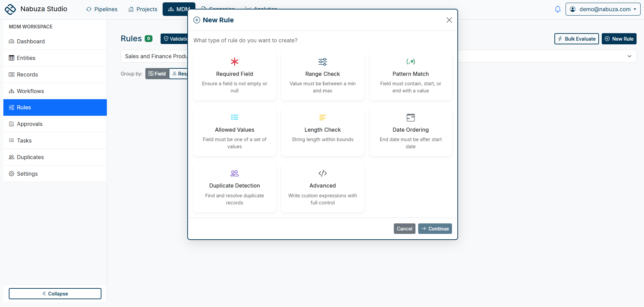This screenshot has width=644, height=307.
Task: Open the notifications bell
Action: coord(557,9)
